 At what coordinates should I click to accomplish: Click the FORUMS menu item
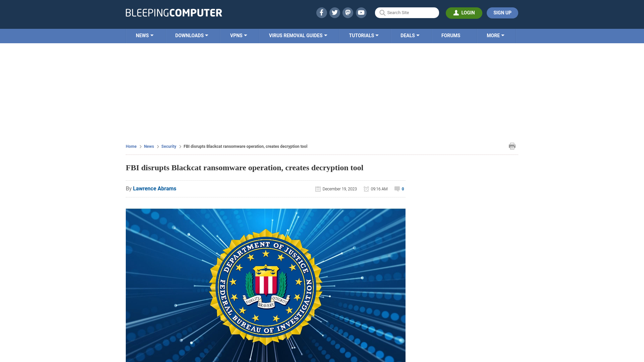(451, 35)
